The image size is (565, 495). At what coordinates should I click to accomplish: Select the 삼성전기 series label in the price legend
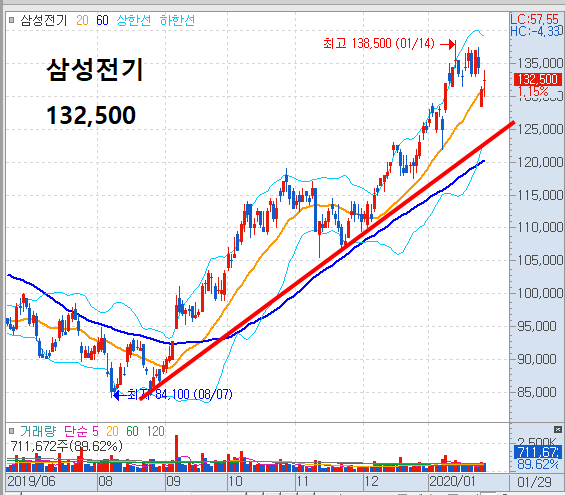(44, 20)
